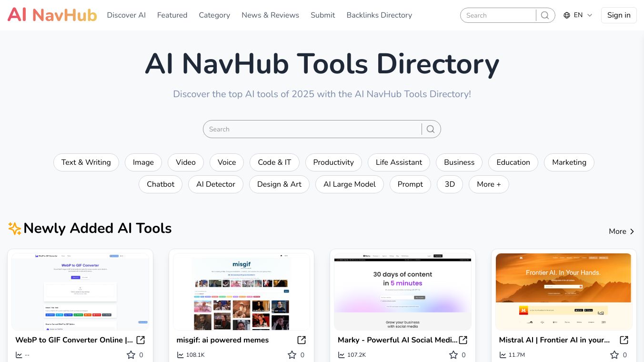Select AI Large Model category
Viewport: 644px width, 362px height.
click(x=350, y=184)
